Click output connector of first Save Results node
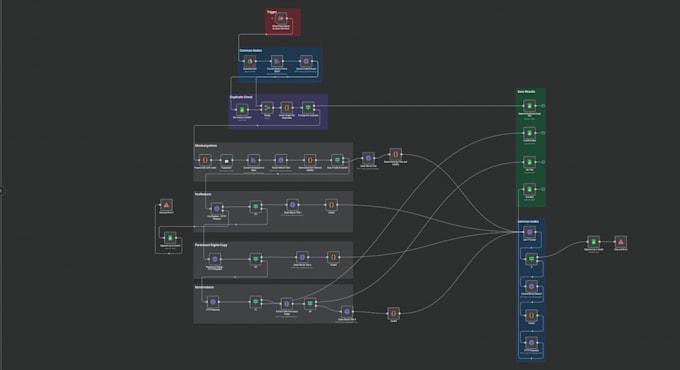Screen dimensions: 680x370 (543, 106)
